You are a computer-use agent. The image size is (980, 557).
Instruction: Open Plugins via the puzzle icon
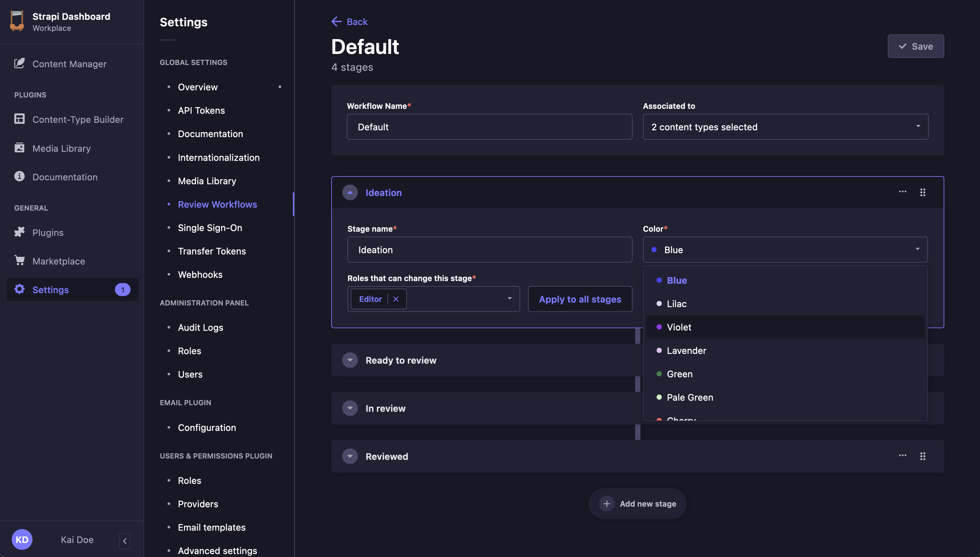click(x=19, y=232)
